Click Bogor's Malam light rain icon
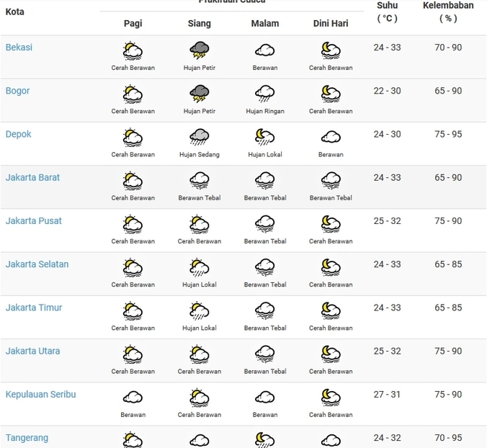 coord(265,94)
